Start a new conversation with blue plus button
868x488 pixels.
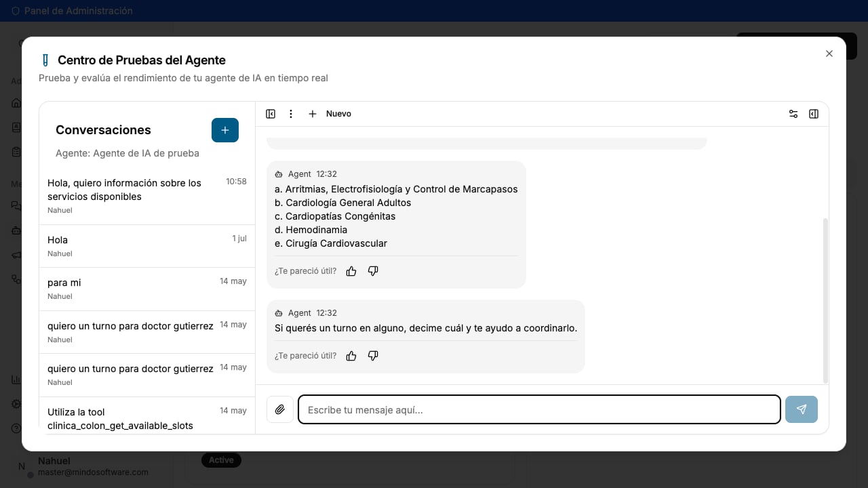pos(225,130)
